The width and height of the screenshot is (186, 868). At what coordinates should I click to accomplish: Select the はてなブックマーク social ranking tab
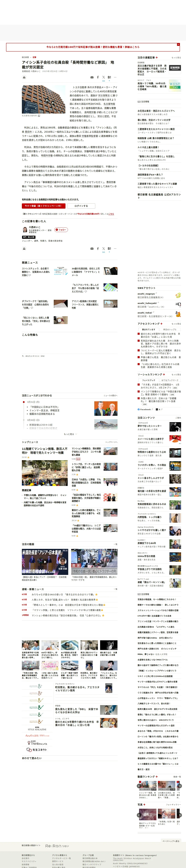point(170,380)
